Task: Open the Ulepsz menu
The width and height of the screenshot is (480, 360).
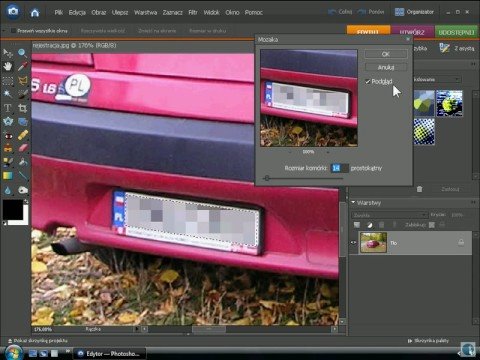Action: coord(120,12)
